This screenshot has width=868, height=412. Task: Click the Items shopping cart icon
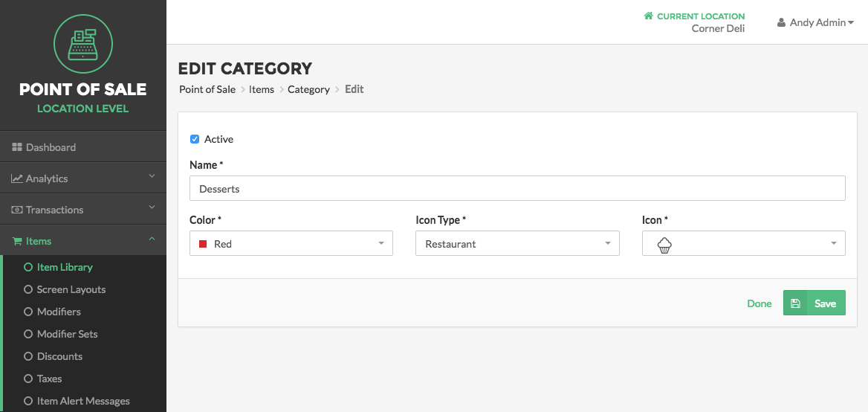coord(16,241)
